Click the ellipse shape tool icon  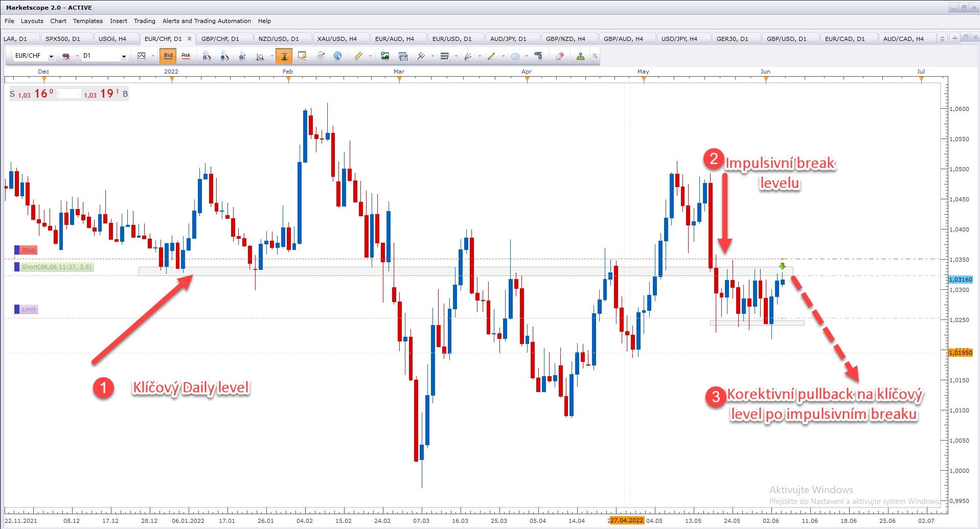click(515, 56)
